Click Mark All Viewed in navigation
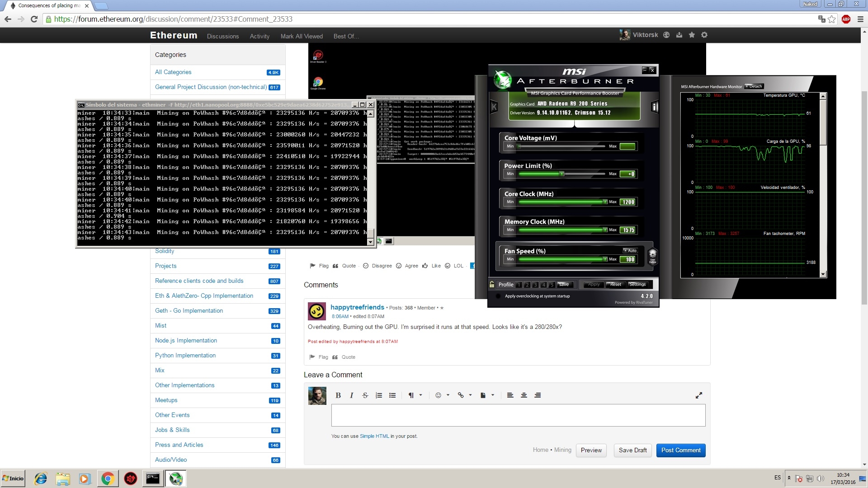The width and height of the screenshot is (868, 488). coord(302,36)
